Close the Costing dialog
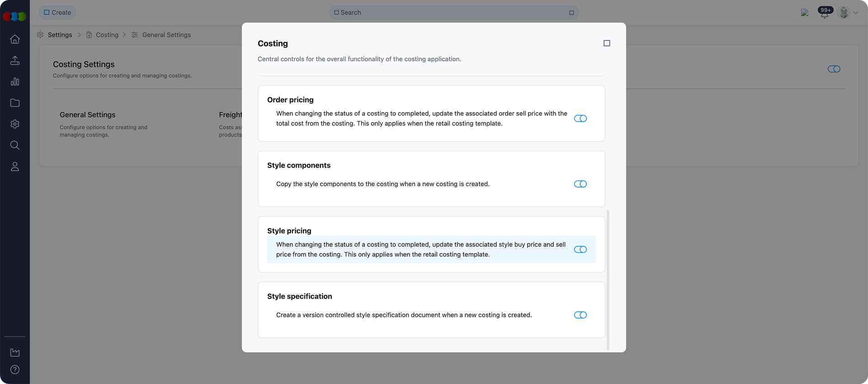 tap(607, 43)
